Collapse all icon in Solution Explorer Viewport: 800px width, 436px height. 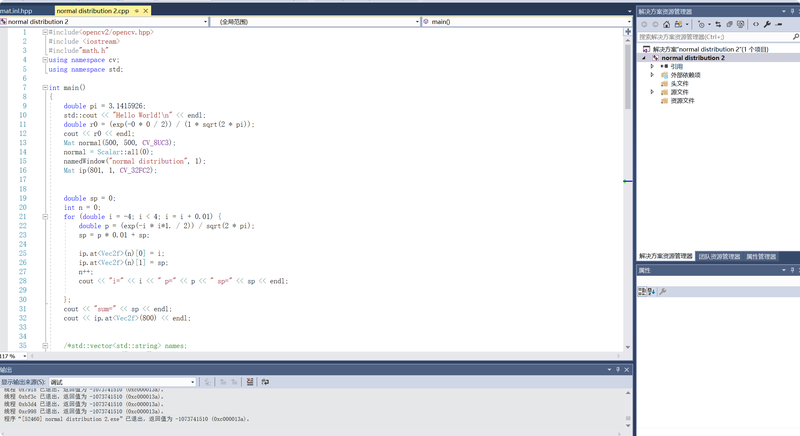tap(730, 24)
